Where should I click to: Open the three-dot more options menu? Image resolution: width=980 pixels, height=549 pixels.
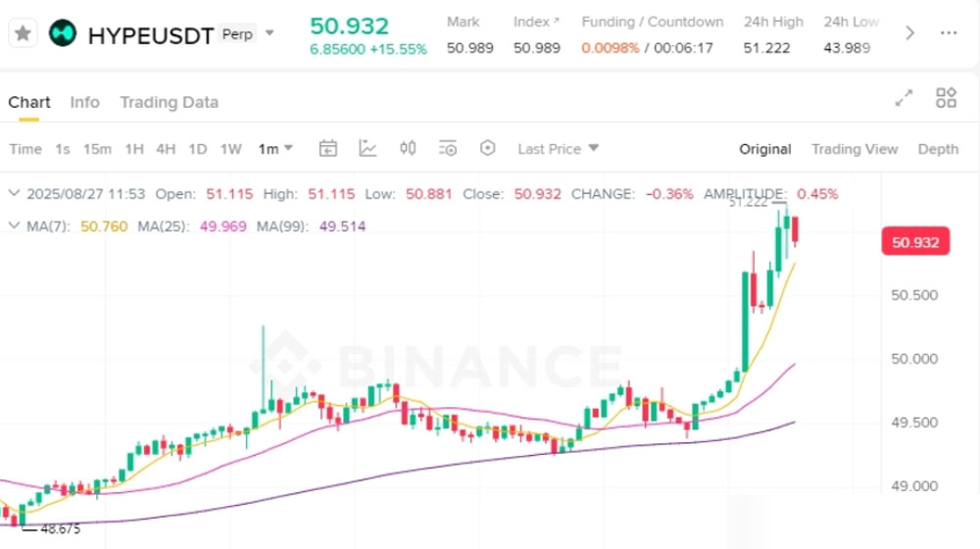[949, 33]
